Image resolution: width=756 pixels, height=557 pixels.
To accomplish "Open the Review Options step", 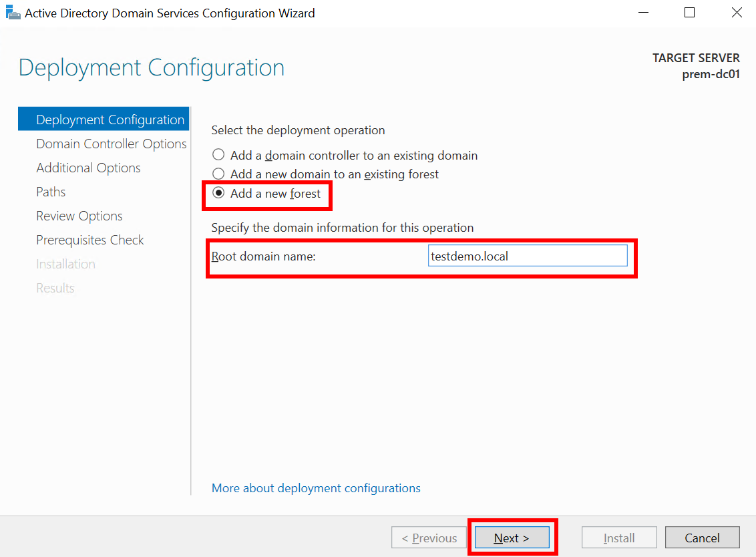I will click(x=79, y=216).
